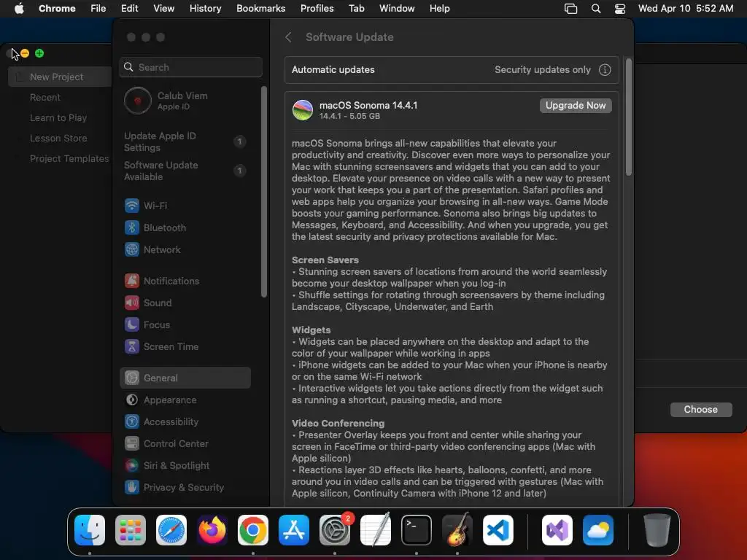Open the Edit menu
The width and height of the screenshot is (747, 560).
(x=129, y=9)
